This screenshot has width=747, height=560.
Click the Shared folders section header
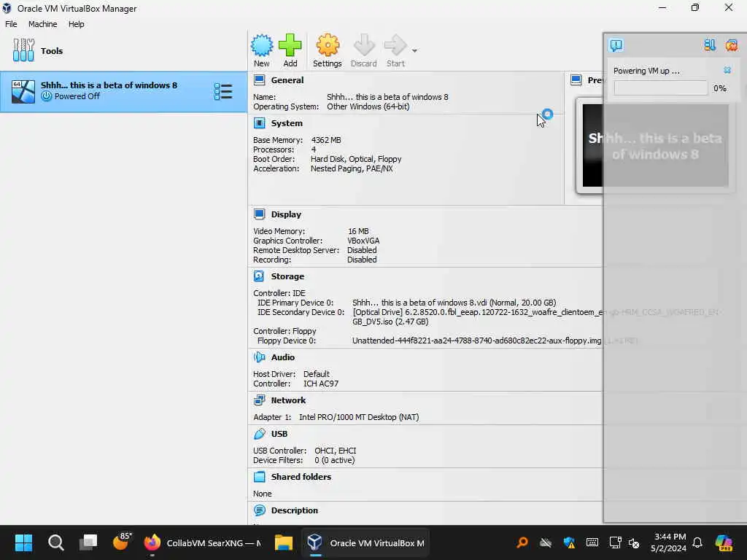click(x=301, y=477)
